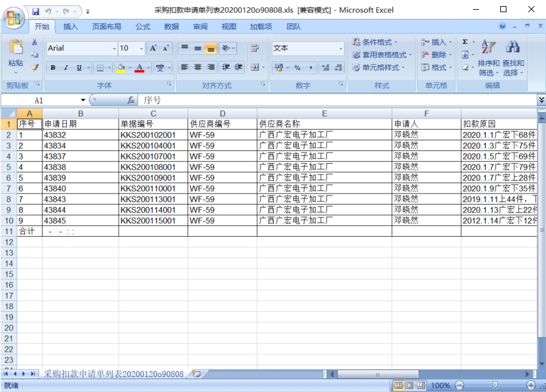Image resolution: width=546 pixels, height=392 pixels.
Task: Click the Insert Function fx icon
Action: [x=130, y=100]
